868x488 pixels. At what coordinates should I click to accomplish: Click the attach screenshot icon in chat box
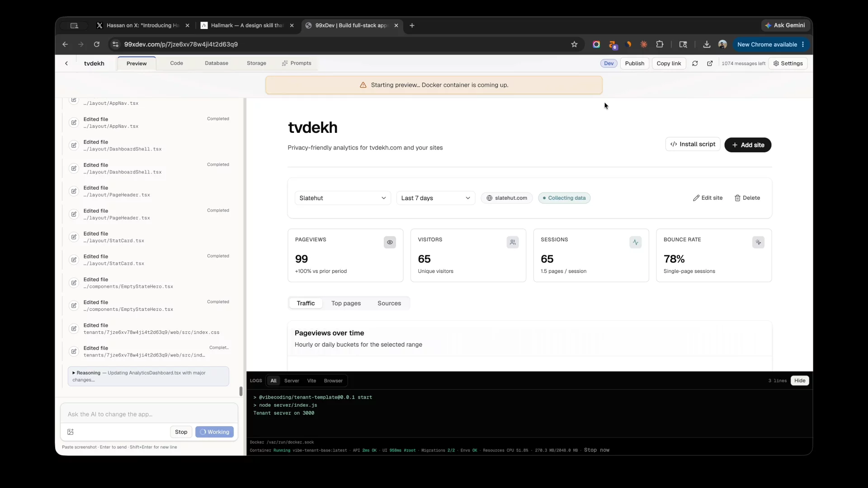71,432
